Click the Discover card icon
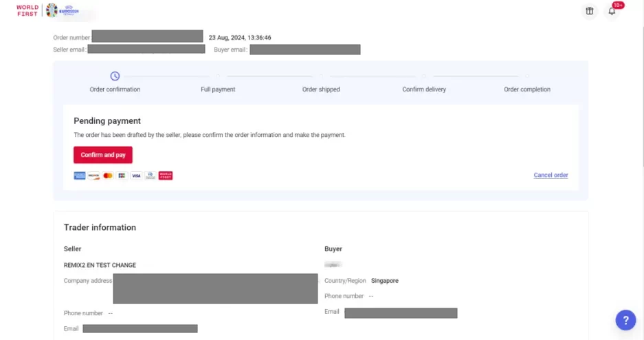Viewport: 644px width, 340px height. click(93, 176)
